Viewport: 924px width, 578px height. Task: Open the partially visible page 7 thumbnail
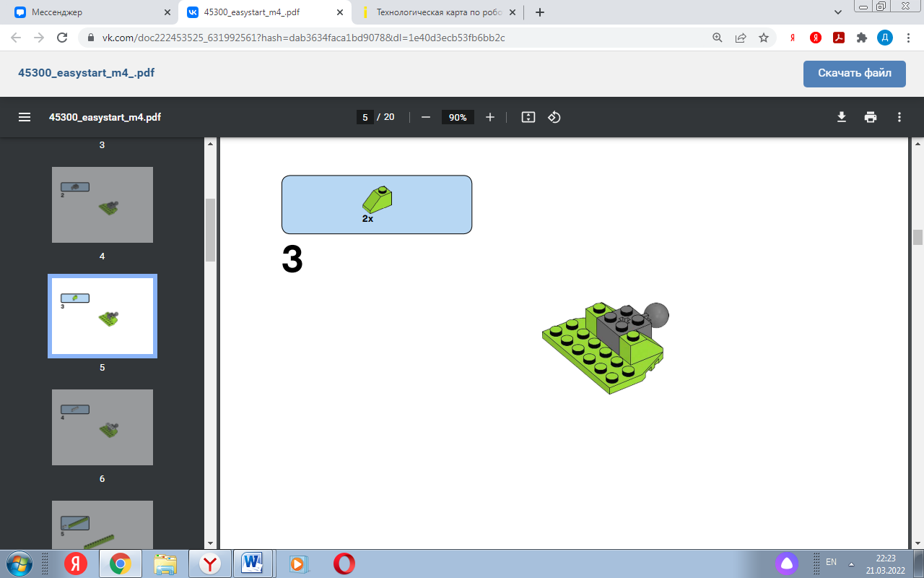coord(103,525)
